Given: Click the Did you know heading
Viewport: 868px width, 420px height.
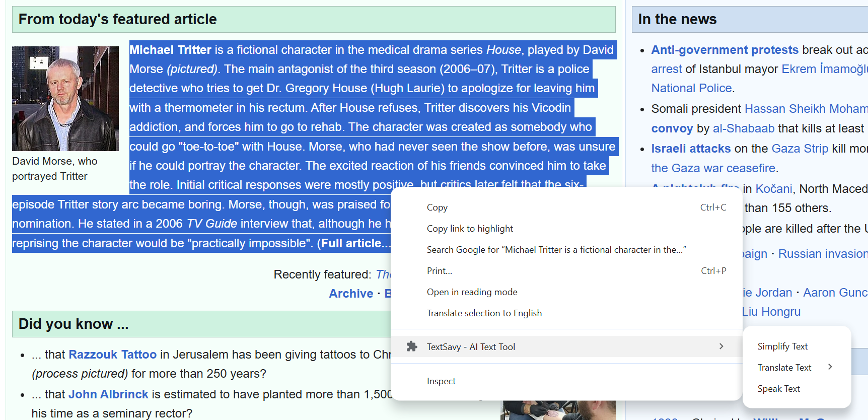Looking at the screenshot, I should pyautogui.click(x=74, y=324).
